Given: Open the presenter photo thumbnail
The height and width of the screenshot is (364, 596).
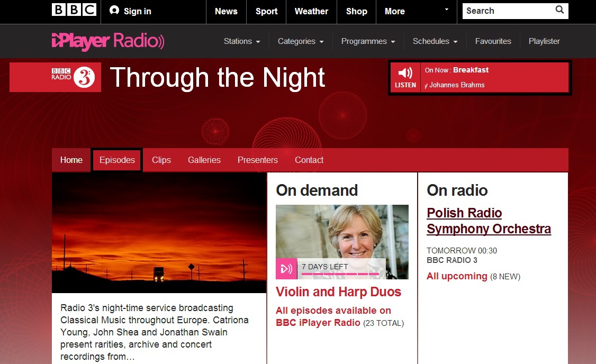Looking at the screenshot, I should [342, 242].
